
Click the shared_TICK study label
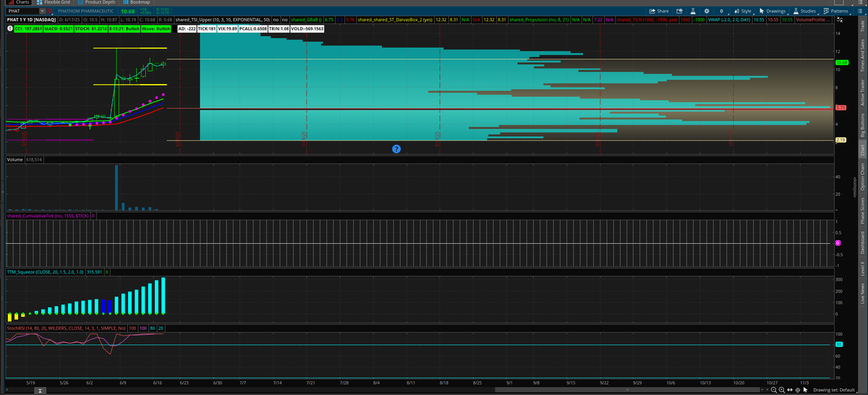[x=647, y=19]
